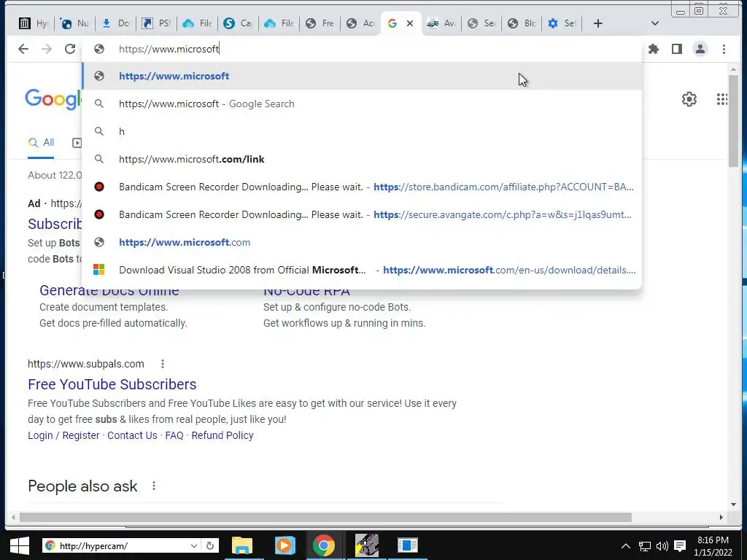The image size is (747, 560).
Task: Switch to the Av tab
Action: (x=441, y=23)
